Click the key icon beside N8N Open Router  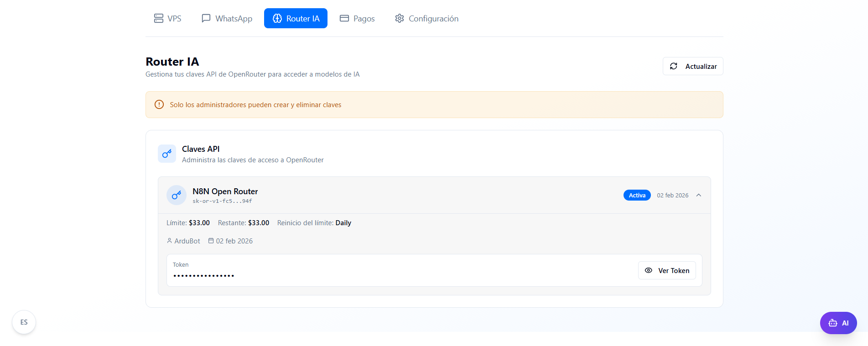[x=177, y=195]
